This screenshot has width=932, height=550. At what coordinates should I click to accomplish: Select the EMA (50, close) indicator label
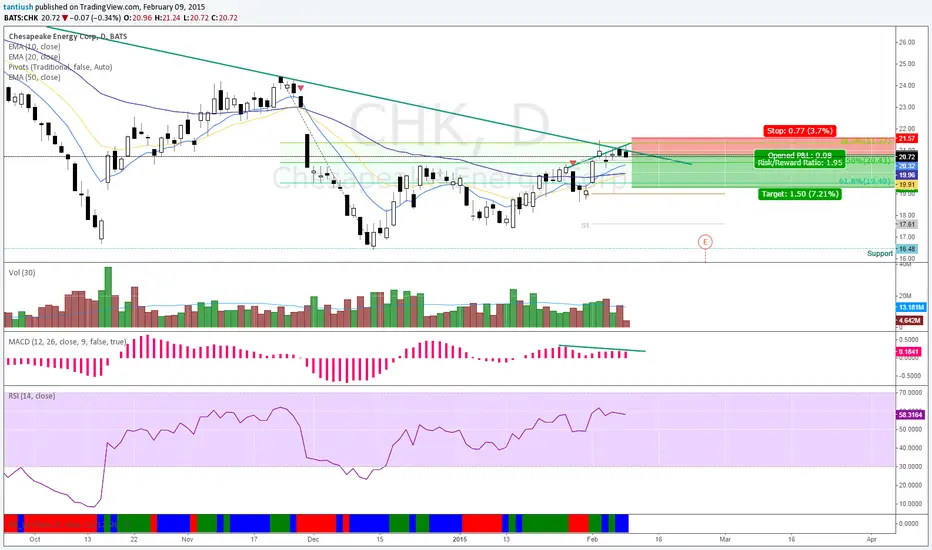(x=34, y=77)
